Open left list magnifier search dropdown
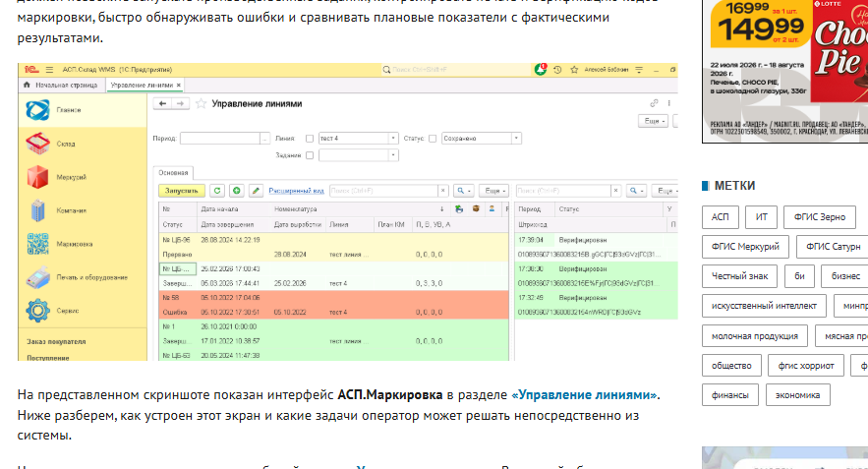 pos(463,191)
